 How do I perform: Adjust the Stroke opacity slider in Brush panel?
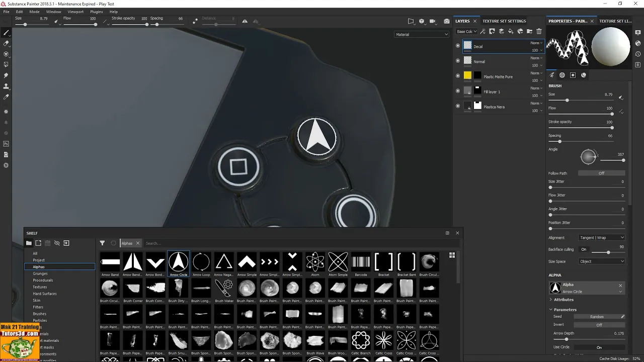[x=581, y=128]
